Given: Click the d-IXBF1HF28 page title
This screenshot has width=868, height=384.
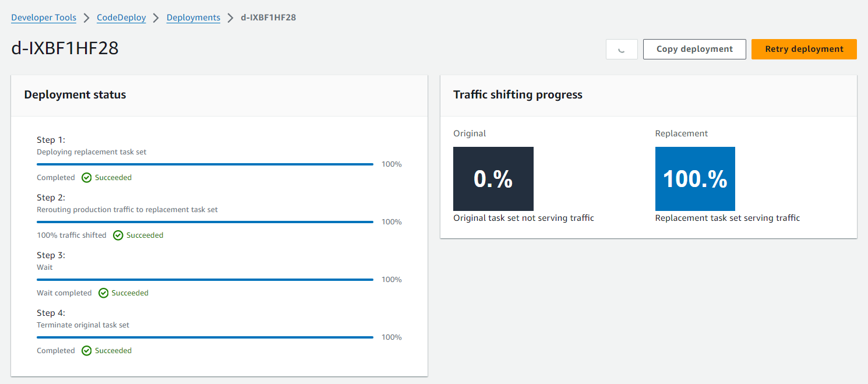Looking at the screenshot, I should [65, 48].
